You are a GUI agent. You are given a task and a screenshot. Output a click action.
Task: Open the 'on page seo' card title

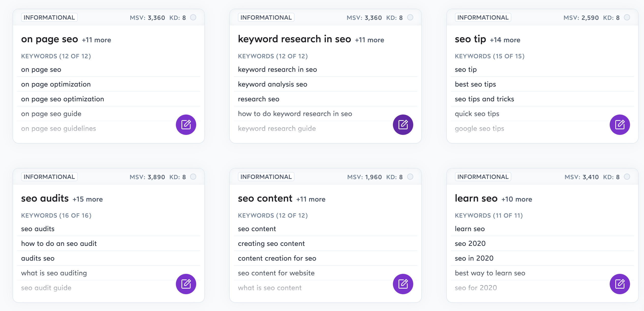(50, 39)
